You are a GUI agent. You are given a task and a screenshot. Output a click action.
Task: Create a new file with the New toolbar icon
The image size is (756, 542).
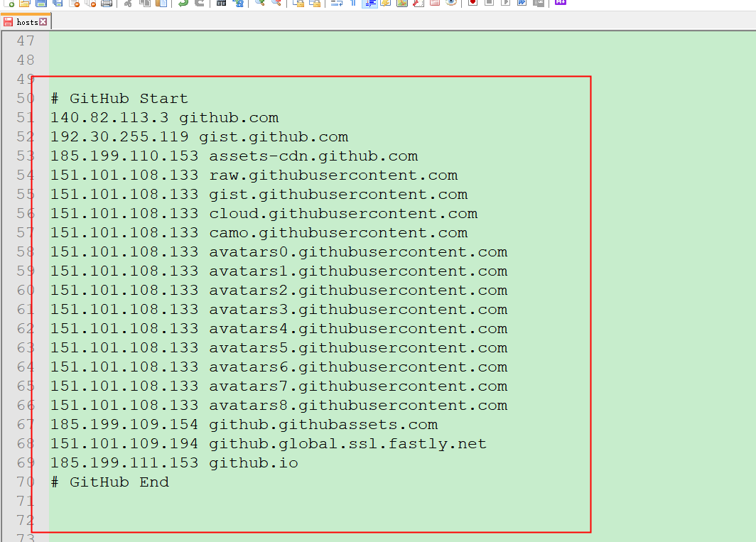pyautogui.click(x=9, y=2)
